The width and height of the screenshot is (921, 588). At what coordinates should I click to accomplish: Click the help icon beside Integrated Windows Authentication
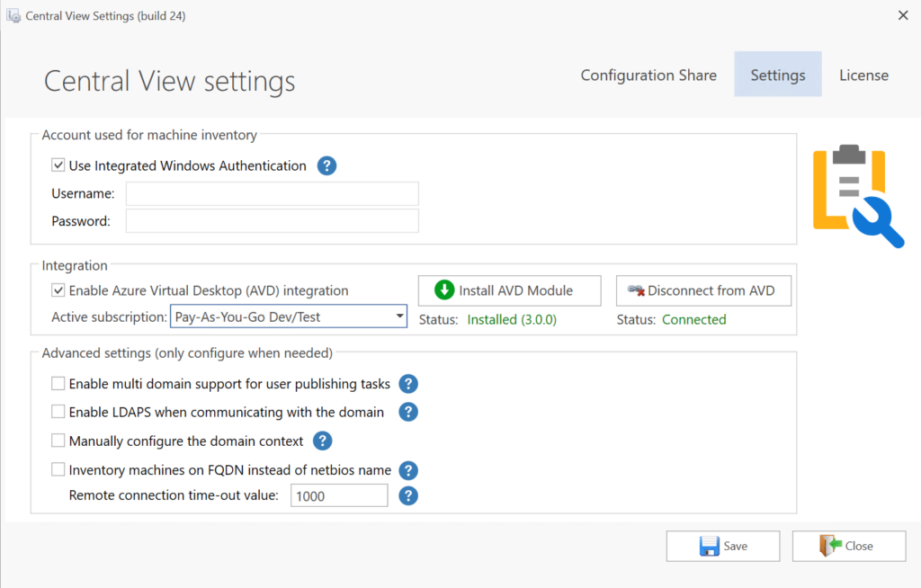click(326, 165)
